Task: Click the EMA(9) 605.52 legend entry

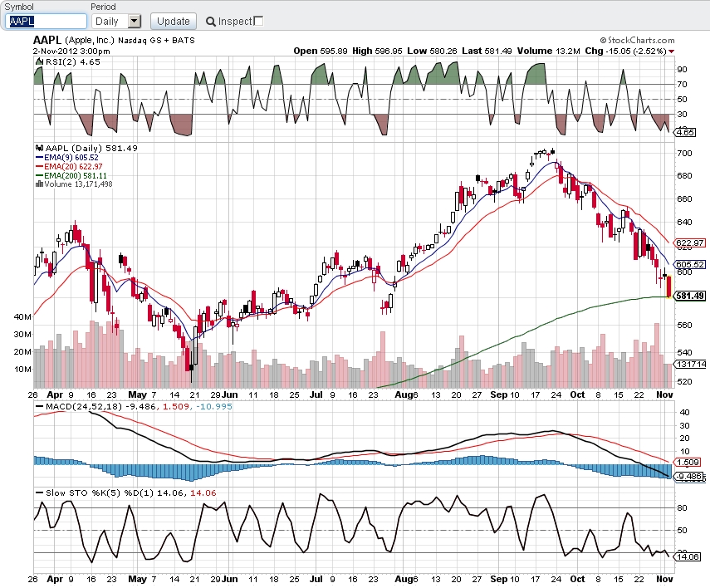Action: tap(67, 157)
